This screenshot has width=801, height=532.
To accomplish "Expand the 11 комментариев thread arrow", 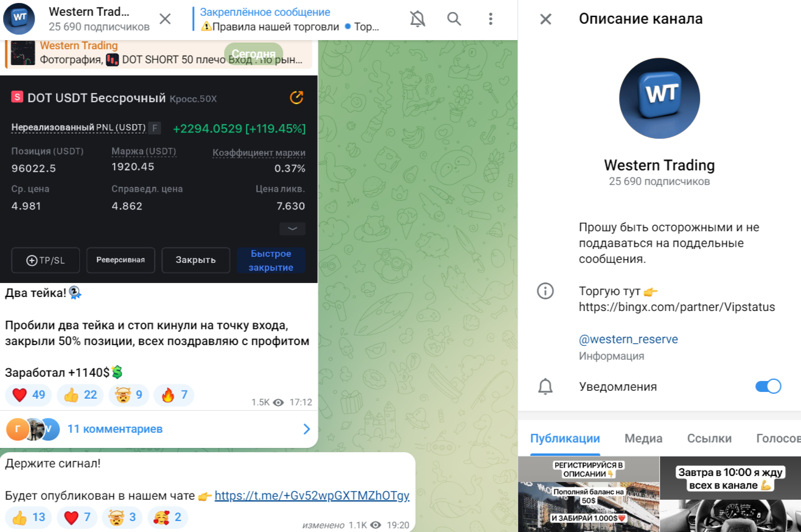I will (307, 429).
